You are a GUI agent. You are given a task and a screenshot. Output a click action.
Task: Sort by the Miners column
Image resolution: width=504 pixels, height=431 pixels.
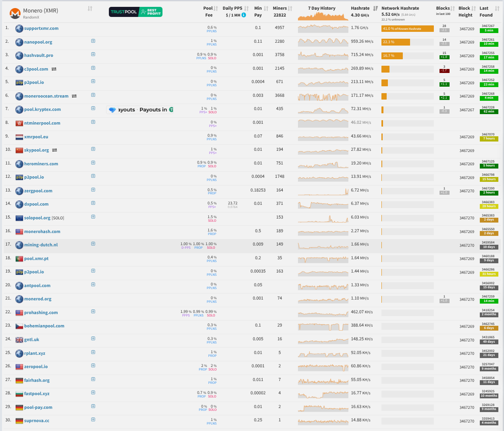pos(290,8)
